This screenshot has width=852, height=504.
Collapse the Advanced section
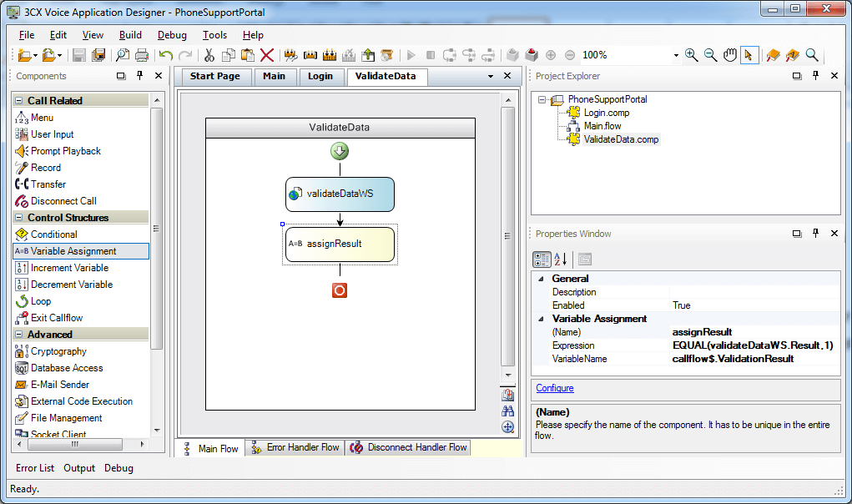[x=19, y=334]
